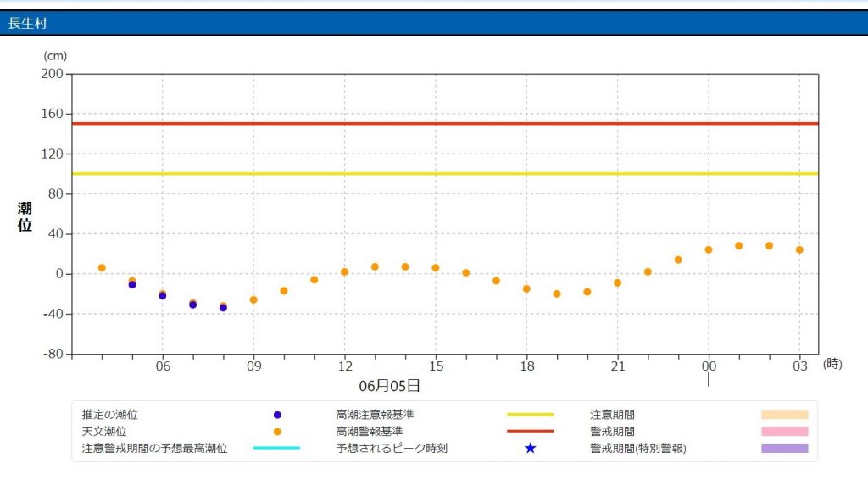The height and width of the screenshot is (481, 868).
Task: Click the (cm) unit label
Action: (55, 56)
